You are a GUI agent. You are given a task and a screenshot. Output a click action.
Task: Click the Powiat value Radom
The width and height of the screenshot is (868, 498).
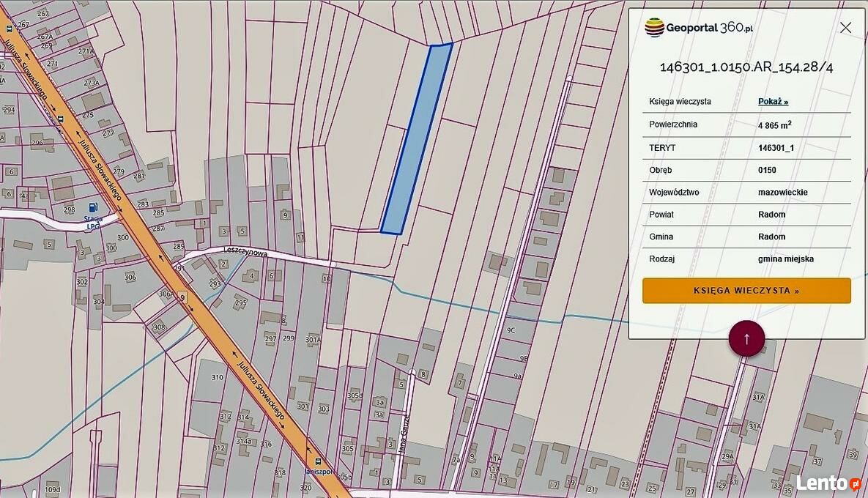click(772, 214)
